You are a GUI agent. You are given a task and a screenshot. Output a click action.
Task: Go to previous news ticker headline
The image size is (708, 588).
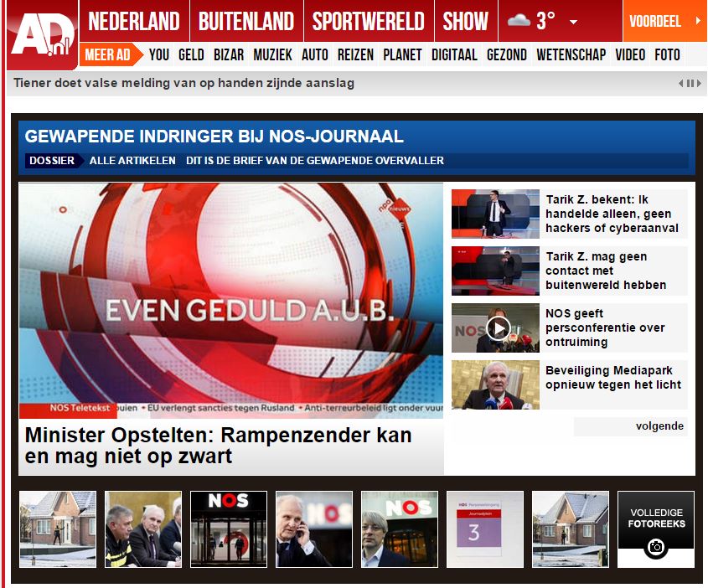[681, 84]
